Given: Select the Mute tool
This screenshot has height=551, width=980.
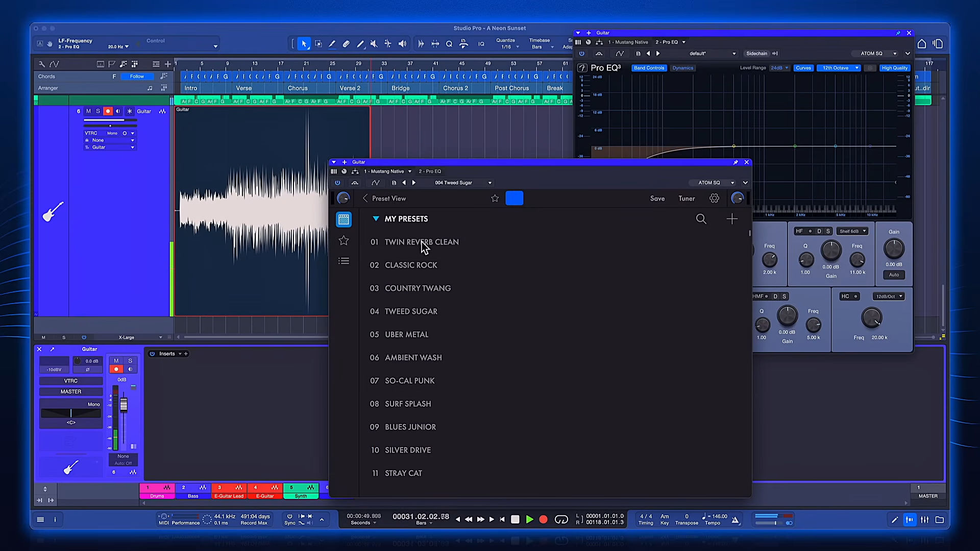Looking at the screenshot, I should click(374, 44).
